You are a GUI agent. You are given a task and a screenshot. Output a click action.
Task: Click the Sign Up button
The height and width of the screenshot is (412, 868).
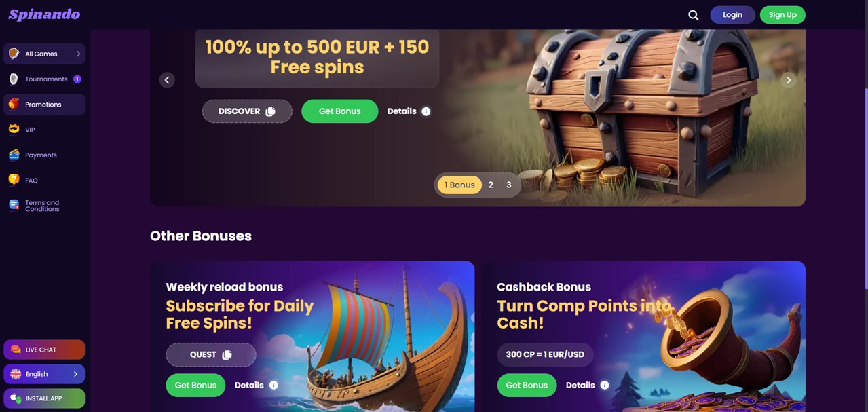tap(782, 15)
